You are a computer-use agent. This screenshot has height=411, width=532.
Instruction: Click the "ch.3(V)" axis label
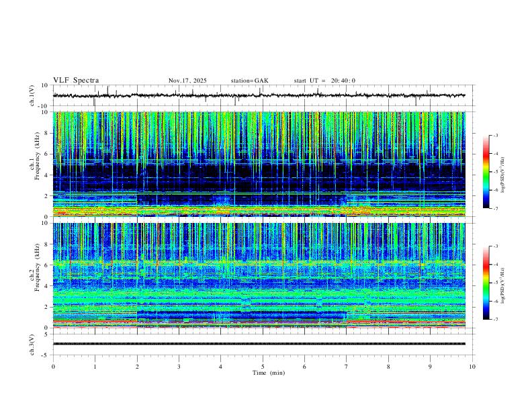point(32,345)
